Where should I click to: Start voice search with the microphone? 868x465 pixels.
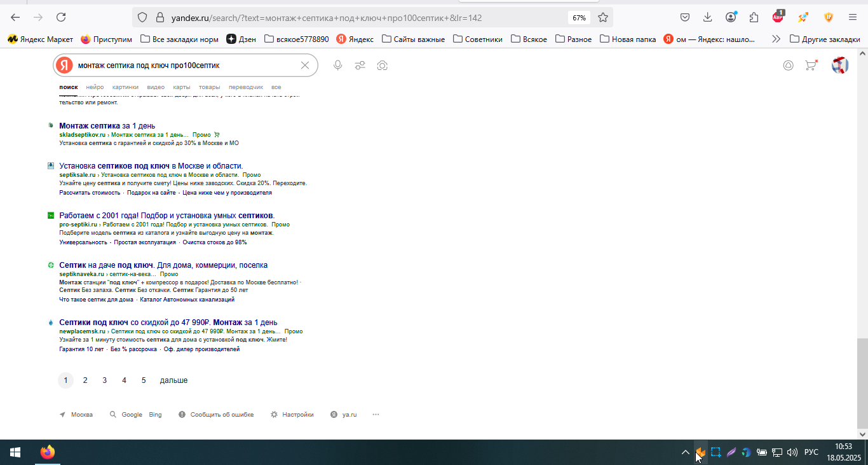[x=338, y=65]
